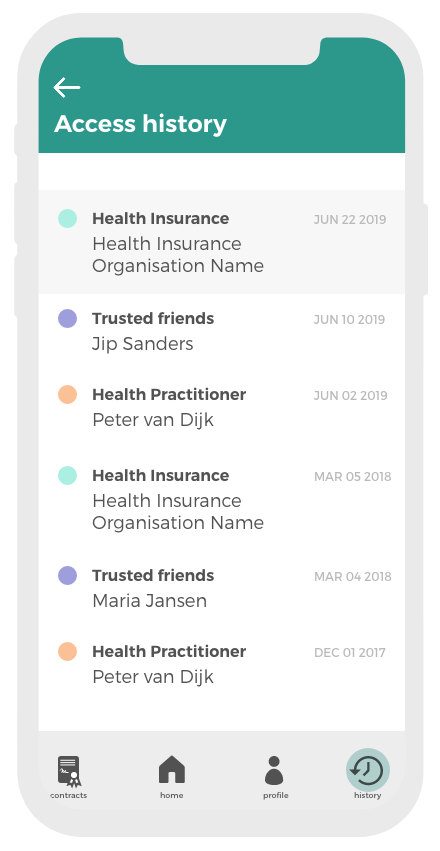Select the history clock icon

[368, 770]
